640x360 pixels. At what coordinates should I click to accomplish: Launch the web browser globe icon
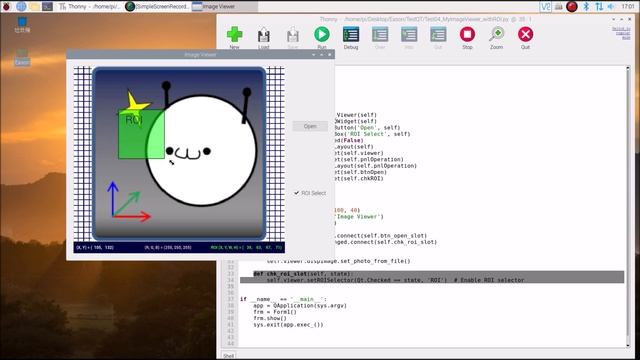(21, 6)
